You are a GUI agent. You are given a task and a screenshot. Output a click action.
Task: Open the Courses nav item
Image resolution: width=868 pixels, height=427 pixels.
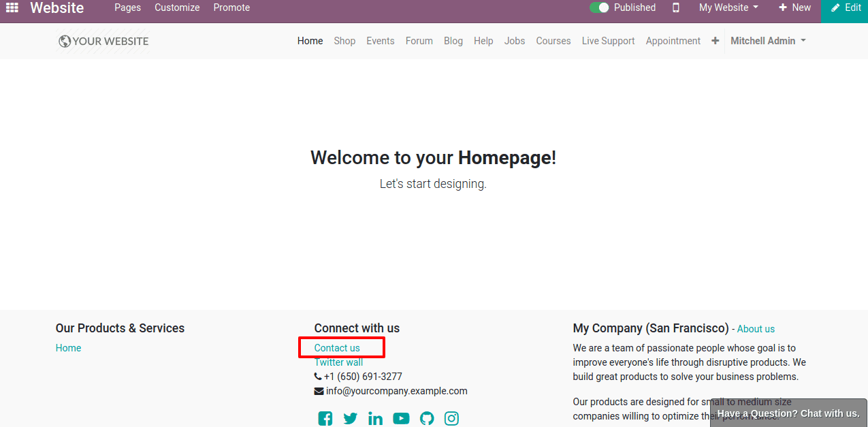pyautogui.click(x=553, y=41)
